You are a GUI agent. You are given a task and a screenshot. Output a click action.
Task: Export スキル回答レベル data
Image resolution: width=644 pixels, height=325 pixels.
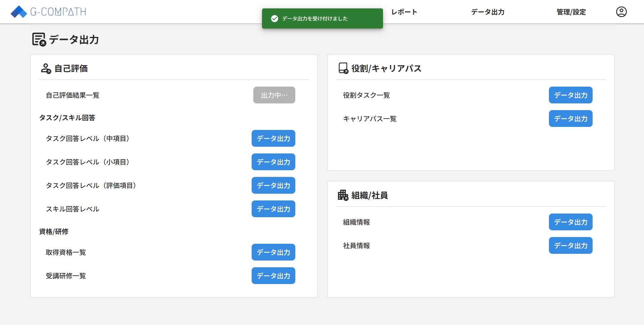click(x=273, y=209)
